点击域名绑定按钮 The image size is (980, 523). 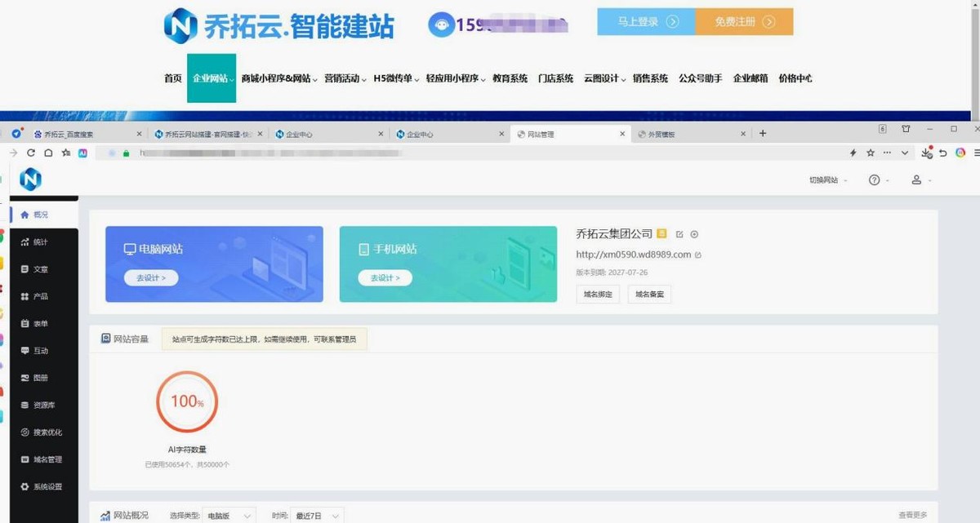(598, 295)
